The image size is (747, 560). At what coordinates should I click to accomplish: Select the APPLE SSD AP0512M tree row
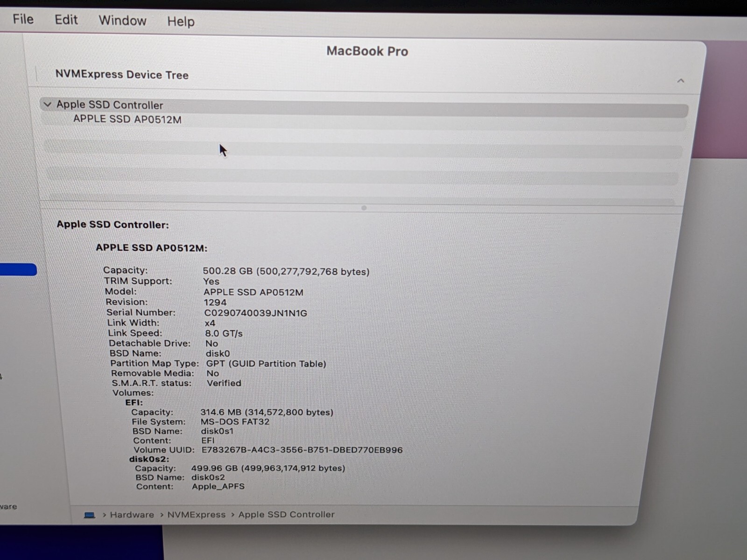tap(364, 121)
